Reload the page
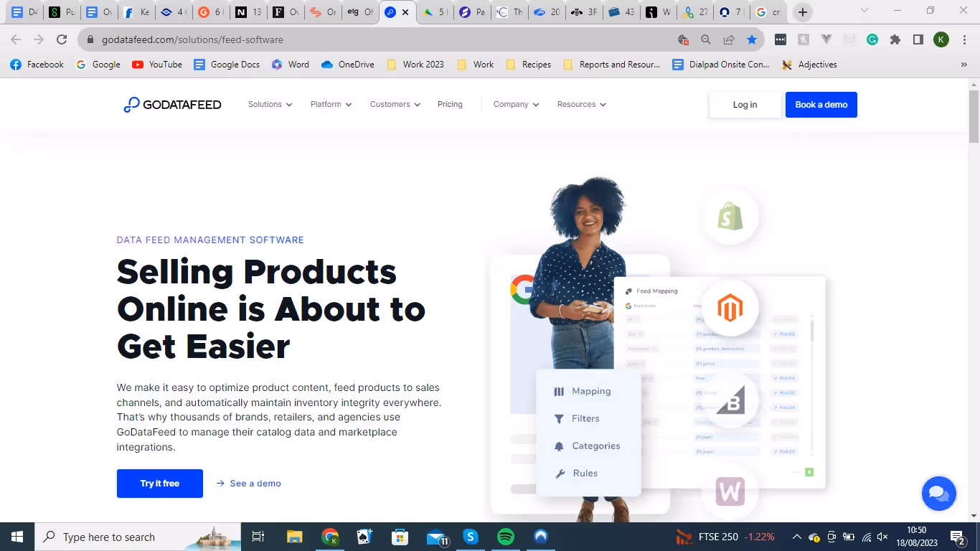The image size is (980, 551). click(62, 40)
